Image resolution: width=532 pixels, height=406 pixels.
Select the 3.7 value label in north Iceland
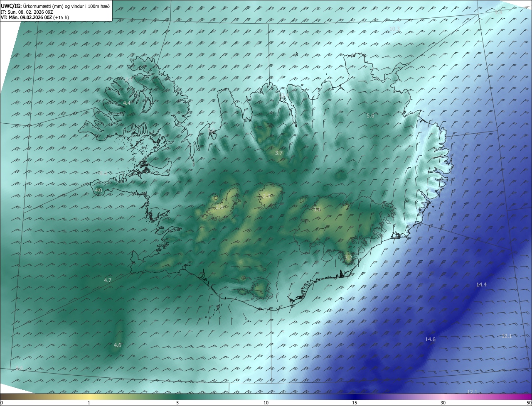pyautogui.click(x=279, y=153)
